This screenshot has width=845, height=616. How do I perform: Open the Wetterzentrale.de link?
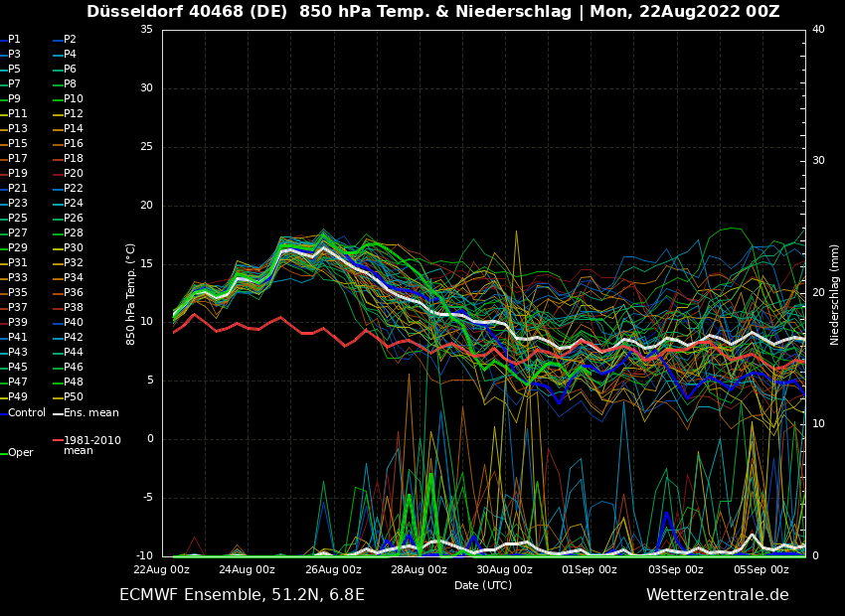pyautogui.click(x=717, y=595)
